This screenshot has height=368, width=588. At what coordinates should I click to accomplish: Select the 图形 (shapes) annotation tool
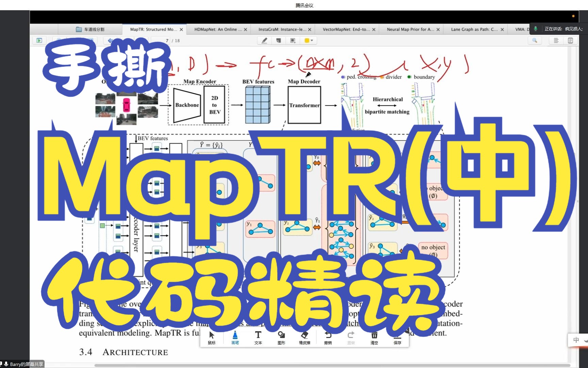tap(281, 338)
